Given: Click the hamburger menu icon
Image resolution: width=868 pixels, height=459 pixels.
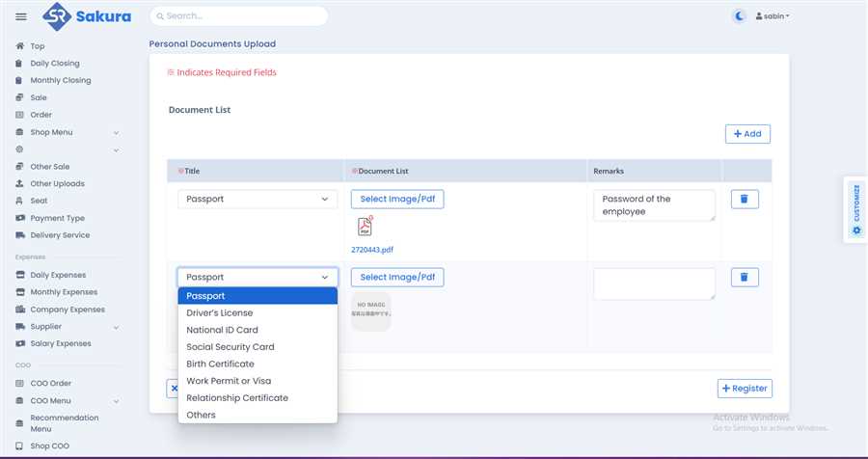Looking at the screenshot, I should (21, 16).
